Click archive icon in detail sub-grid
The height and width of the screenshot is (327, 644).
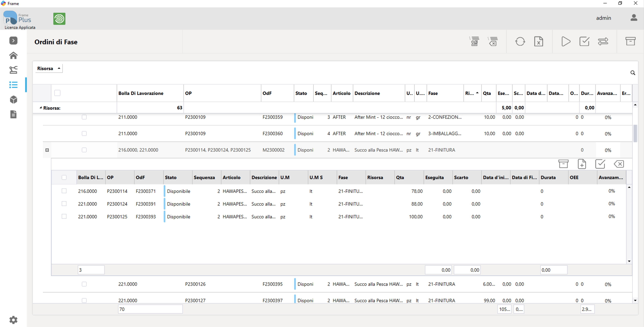[x=563, y=164]
